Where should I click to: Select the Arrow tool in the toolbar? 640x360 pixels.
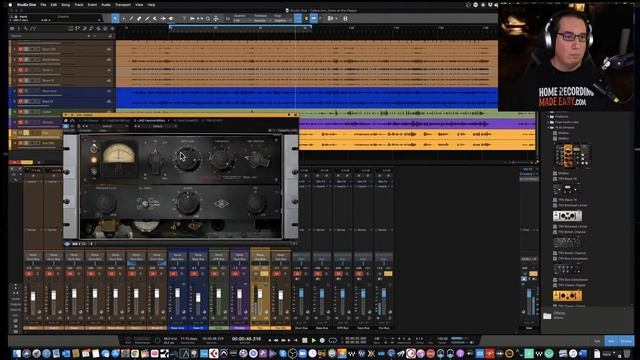click(116, 18)
